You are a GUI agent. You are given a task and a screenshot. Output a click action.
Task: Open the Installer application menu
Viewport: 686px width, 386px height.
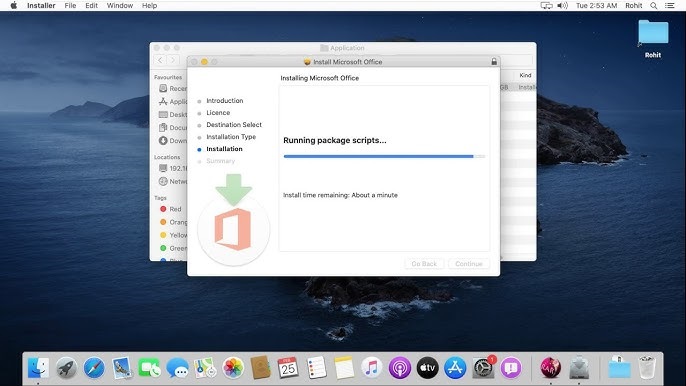(41, 6)
